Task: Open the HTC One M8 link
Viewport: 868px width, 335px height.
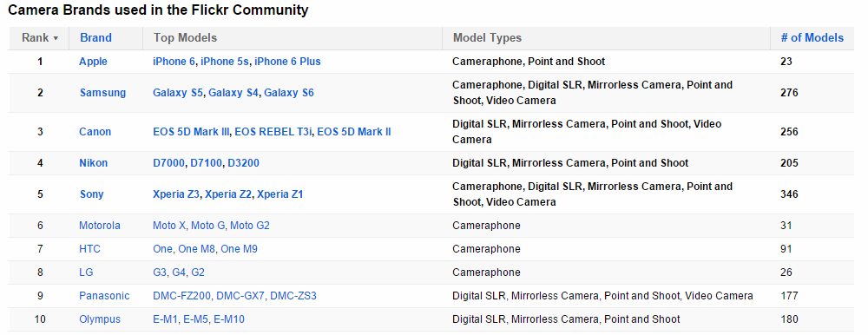Action: tap(196, 249)
